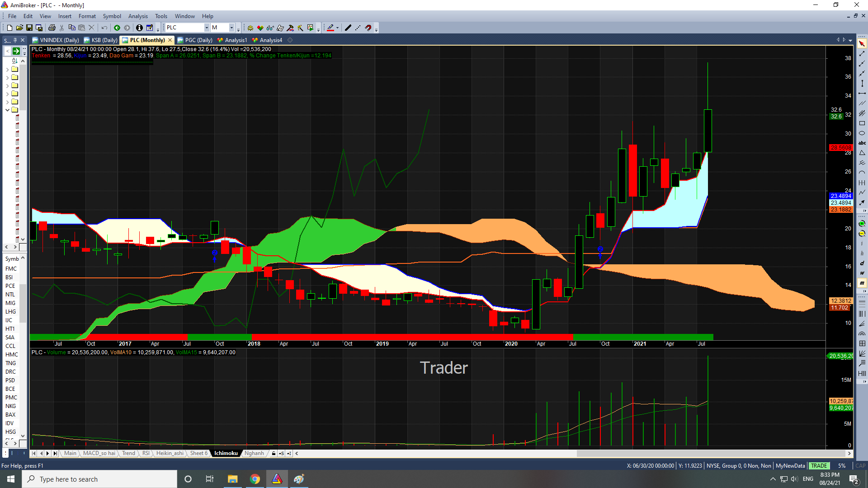Click the green back navigation arrow
Screen dimensions: 868x488
coord(117,28)
